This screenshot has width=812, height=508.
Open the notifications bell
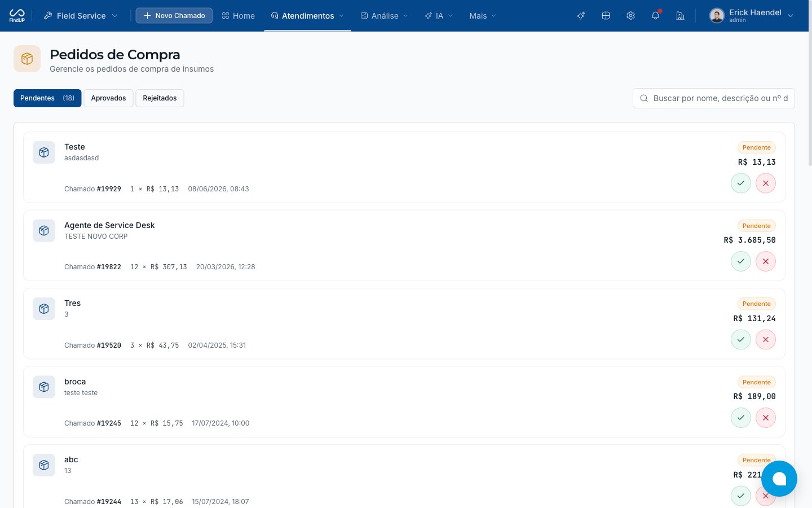(x=655, y=16)
